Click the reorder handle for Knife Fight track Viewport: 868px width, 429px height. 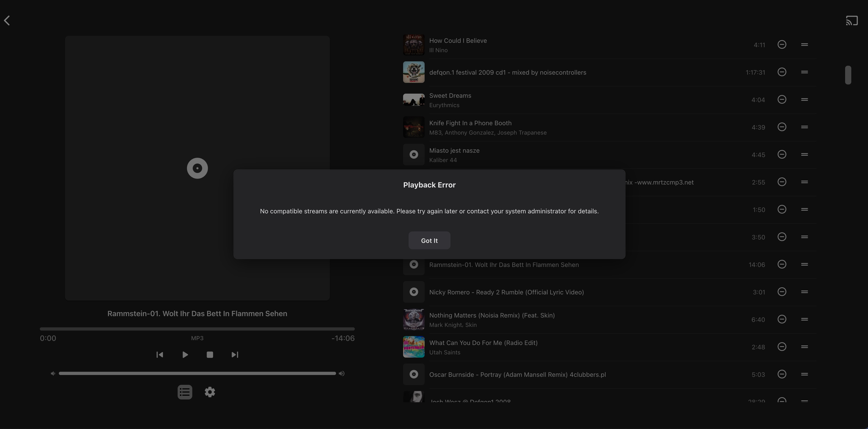pyautogui.click(x=804, y=127)
